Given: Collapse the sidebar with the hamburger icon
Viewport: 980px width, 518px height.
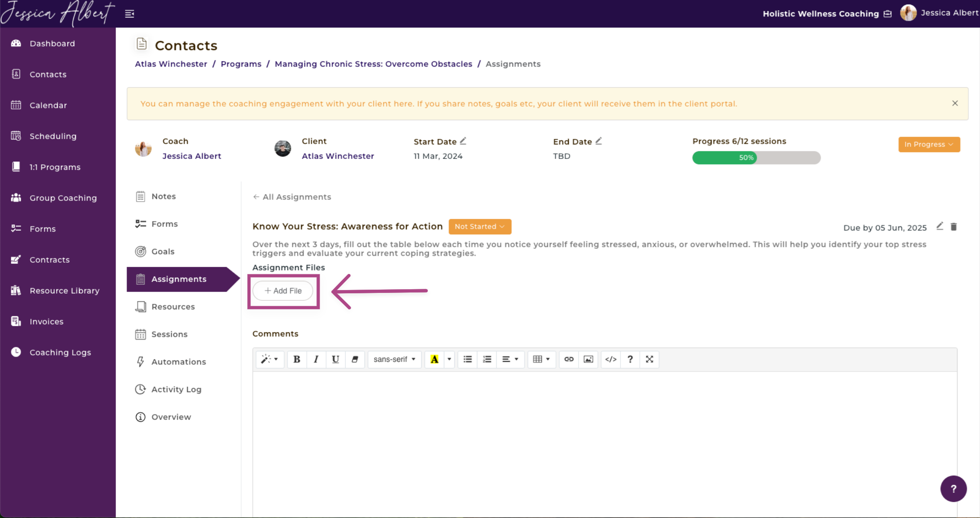Looking at the screenshot, I should (x=129, y=14).
